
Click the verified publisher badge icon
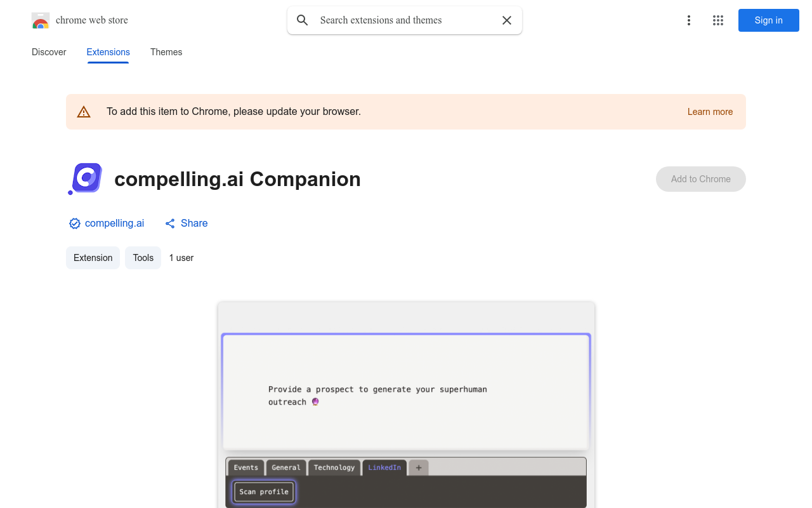click(x=75, y=224)
